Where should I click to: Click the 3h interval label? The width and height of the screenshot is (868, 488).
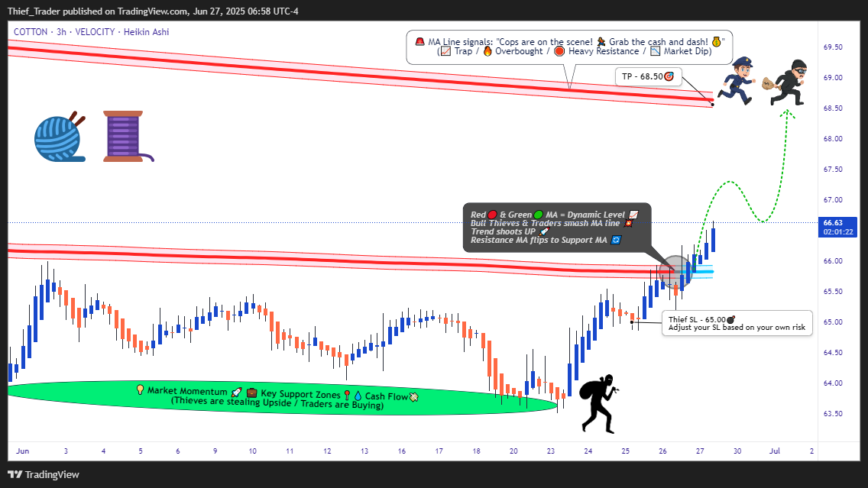61,32
